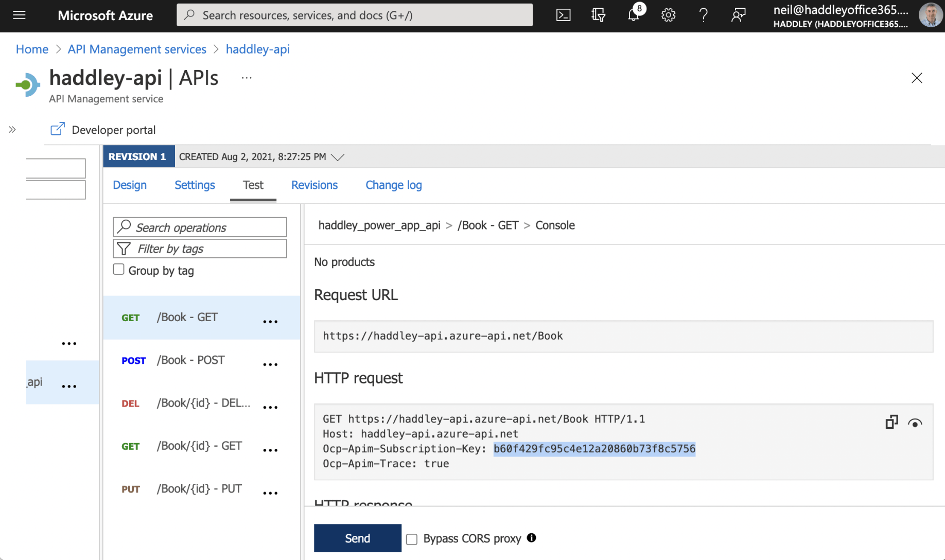945x560 pixels.
Task: Check Bypass CORS proxy option
Action: click(x=412, y=539)
